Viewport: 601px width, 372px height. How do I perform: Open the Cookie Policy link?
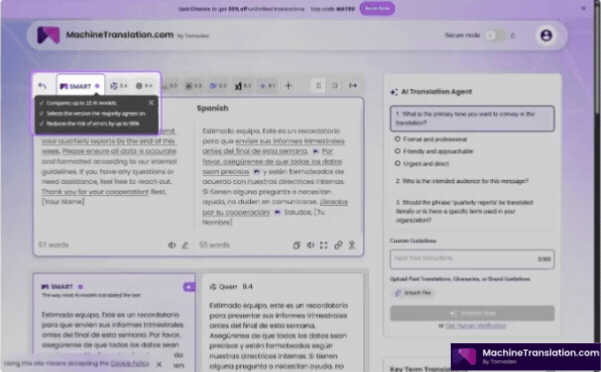click(x=130, y=363)
